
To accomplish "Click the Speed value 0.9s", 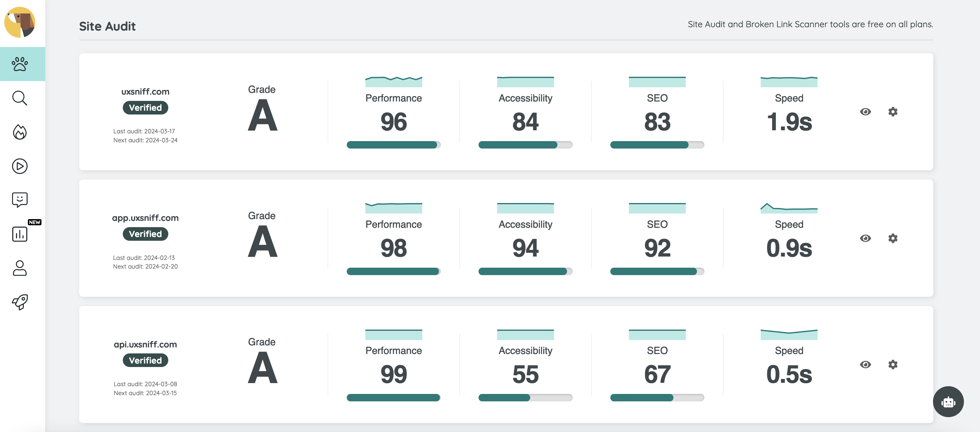I will pyautogui.click(x=789, y=248).
